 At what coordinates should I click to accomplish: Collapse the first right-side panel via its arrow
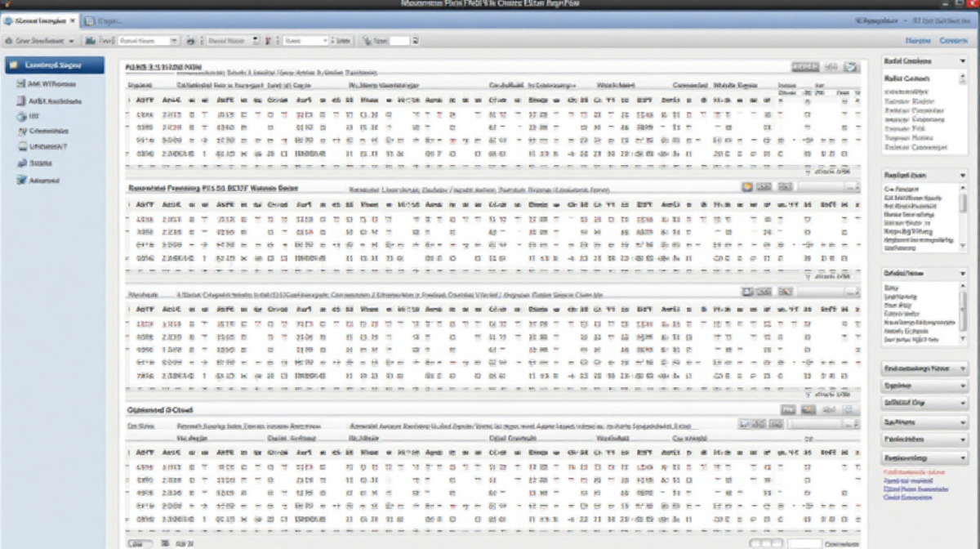pos(961,61)
